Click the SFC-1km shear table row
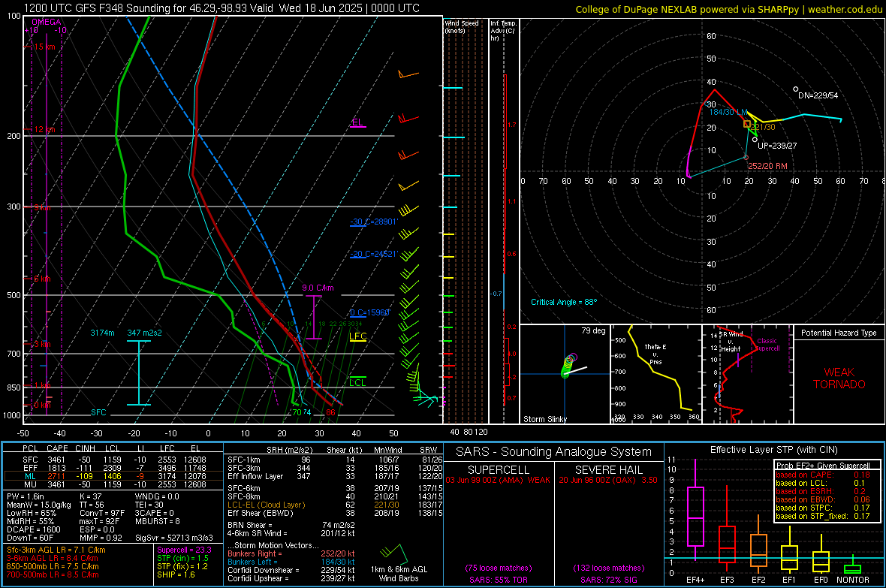Viewport: 886px width, 588px height. [335, 460]
